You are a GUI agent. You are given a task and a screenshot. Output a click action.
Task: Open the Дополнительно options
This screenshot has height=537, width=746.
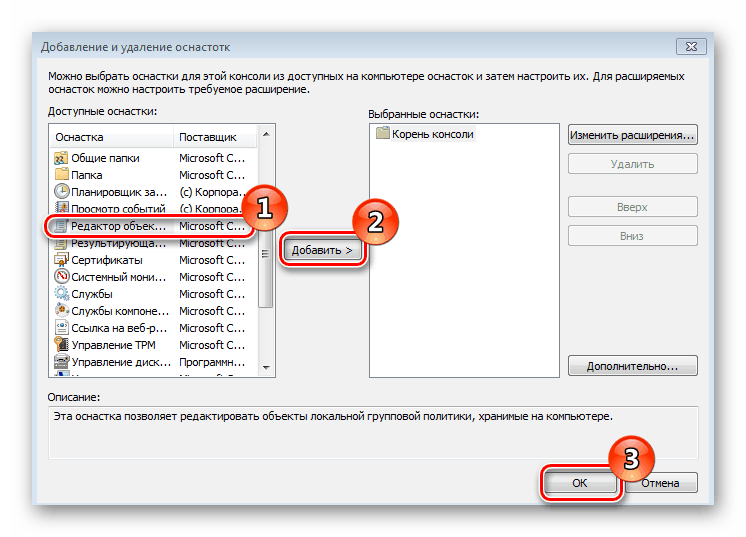point(632,366)
